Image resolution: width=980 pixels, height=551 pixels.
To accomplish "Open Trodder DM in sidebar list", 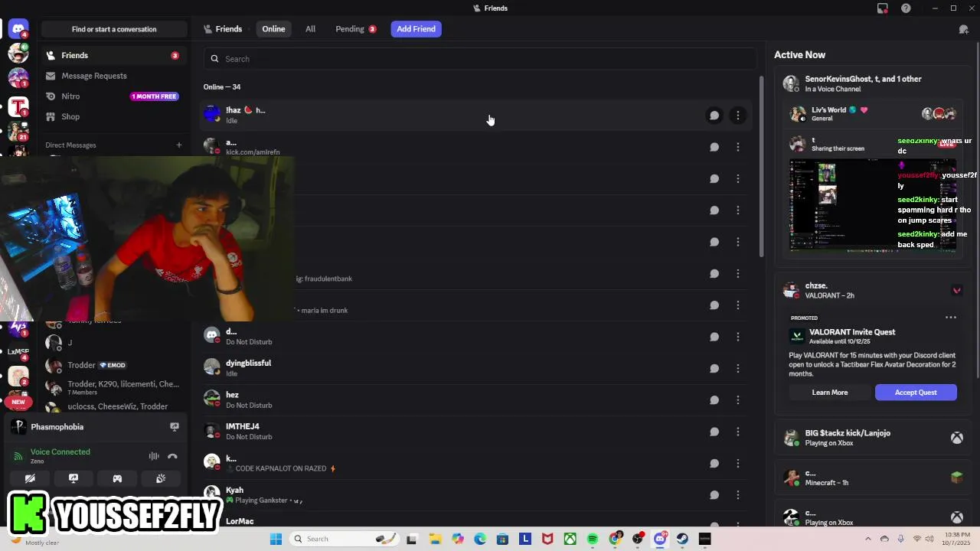I will pyautogui.click(x=113, y=365).
